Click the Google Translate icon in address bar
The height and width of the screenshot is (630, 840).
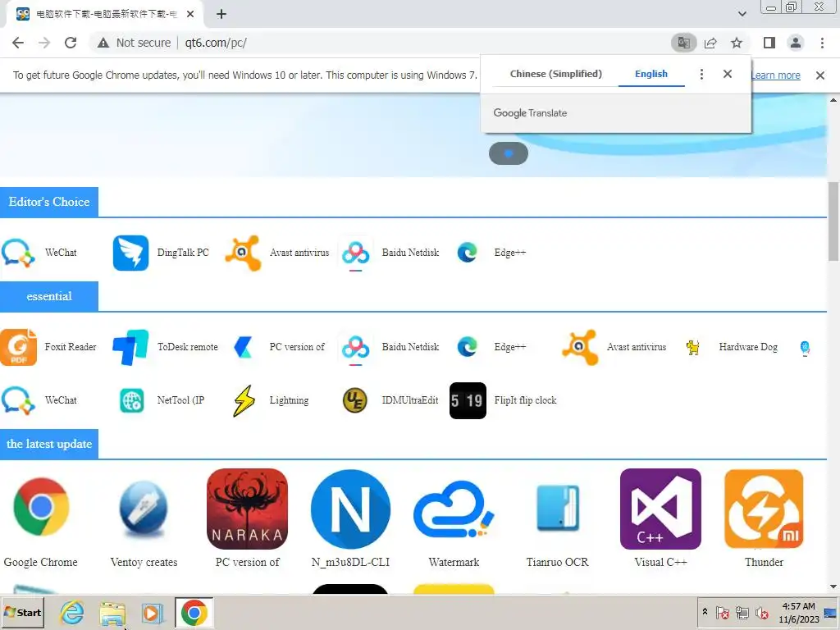[x=683, y=43]
